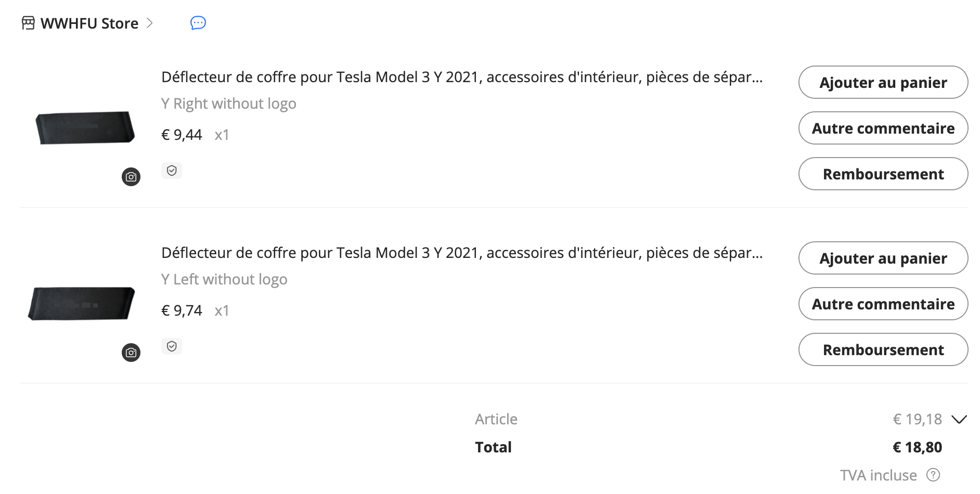Request refund for Y Right item

pyautogui.click(x=883, y=174)
